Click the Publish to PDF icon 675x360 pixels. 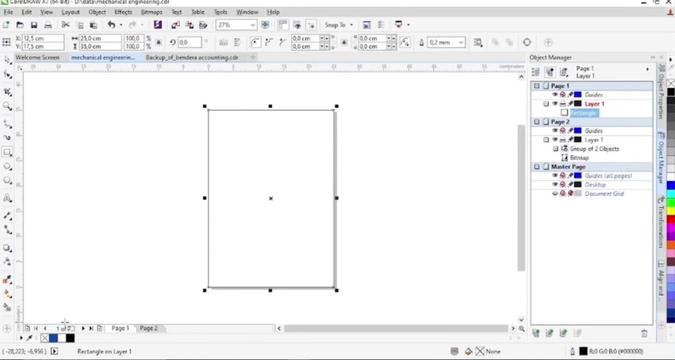coord(203,25)
